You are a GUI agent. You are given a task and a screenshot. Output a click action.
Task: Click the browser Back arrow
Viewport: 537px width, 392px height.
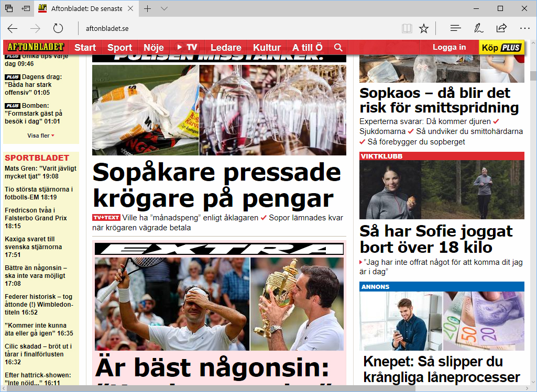tap(13, 28)
